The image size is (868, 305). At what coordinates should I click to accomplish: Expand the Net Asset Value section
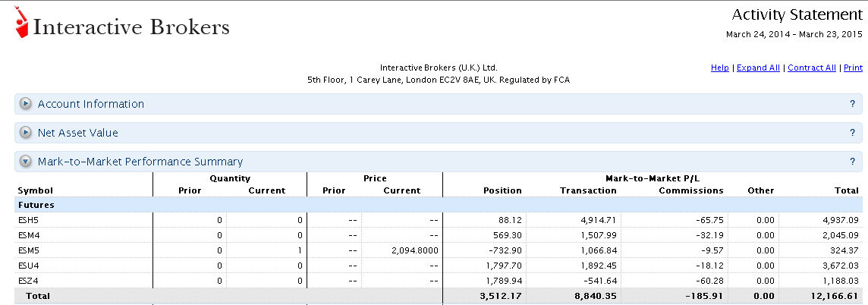pos(26,133)
